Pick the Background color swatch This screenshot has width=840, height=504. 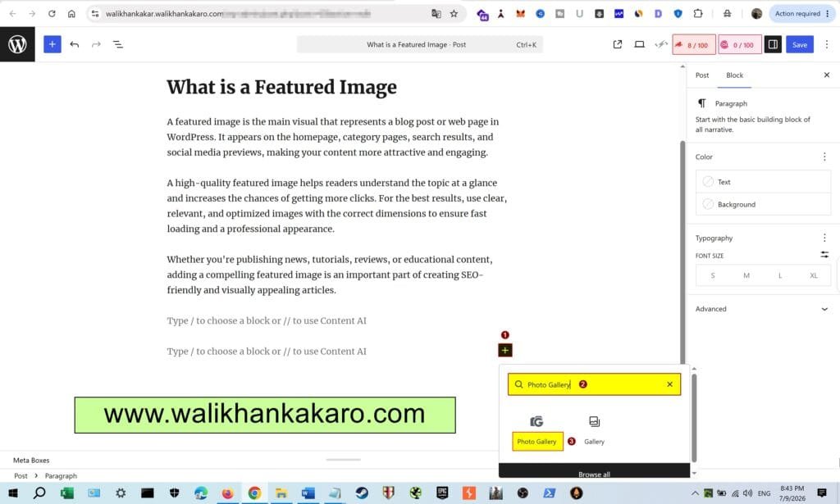tap(764, 204)
